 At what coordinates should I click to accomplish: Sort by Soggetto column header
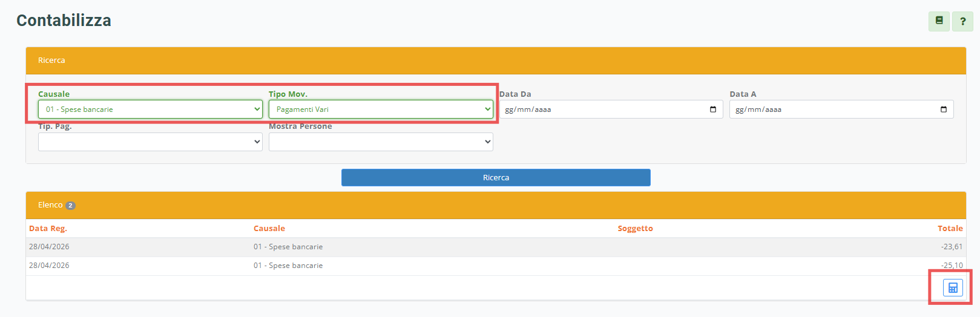tap(635, 229)
